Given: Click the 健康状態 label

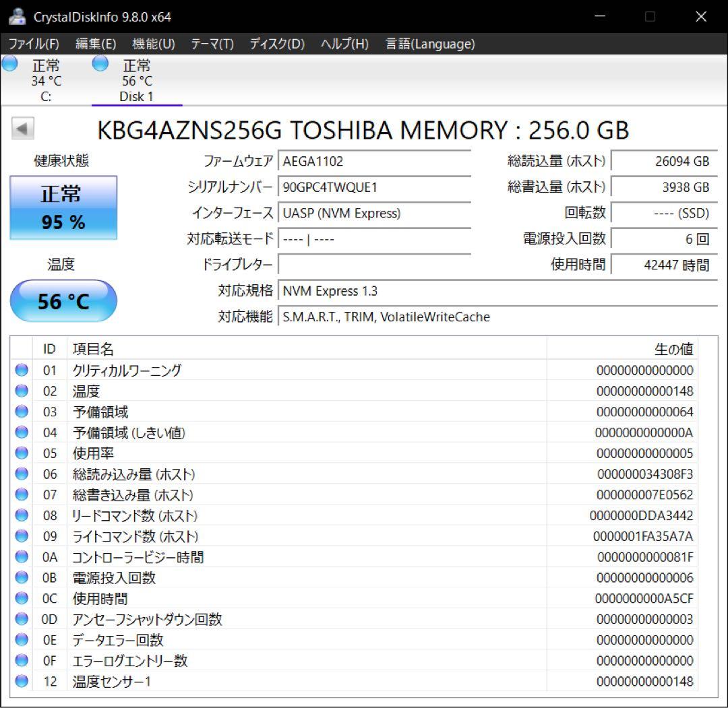Looking at the screenshot, I should (x=61, y=160).
